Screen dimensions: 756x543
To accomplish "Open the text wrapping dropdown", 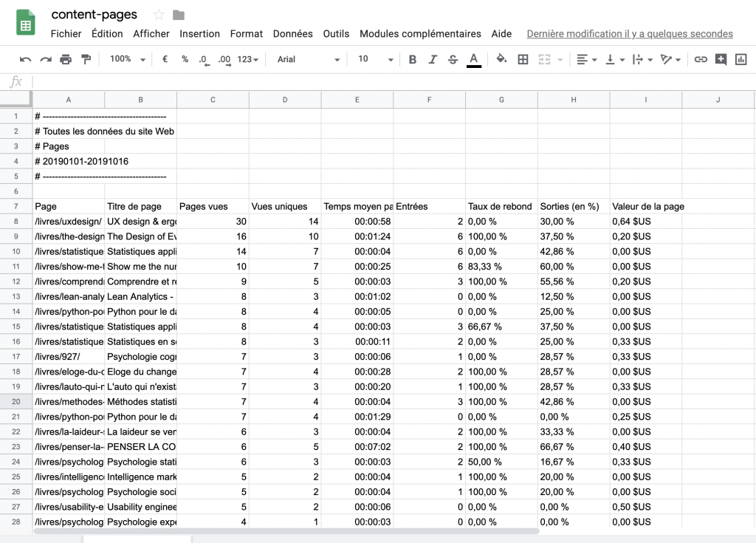I will pyautogui.click(x=643, y=59).
